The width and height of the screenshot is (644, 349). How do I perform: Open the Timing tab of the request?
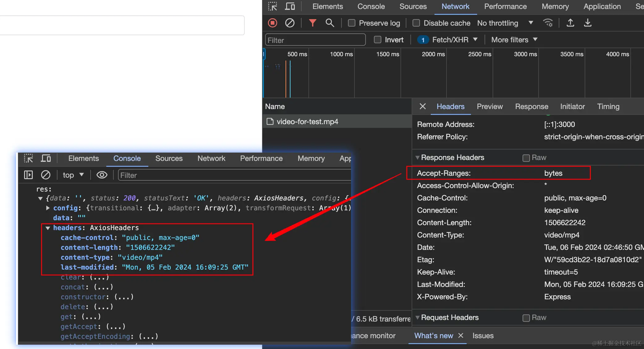pos(608,107)
